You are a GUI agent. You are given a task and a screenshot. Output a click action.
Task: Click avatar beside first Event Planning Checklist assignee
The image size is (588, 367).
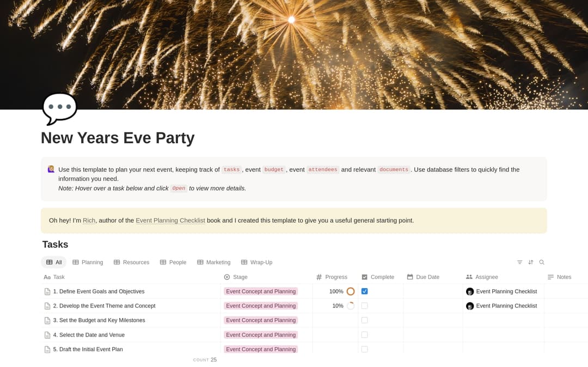tap(470, 292)
